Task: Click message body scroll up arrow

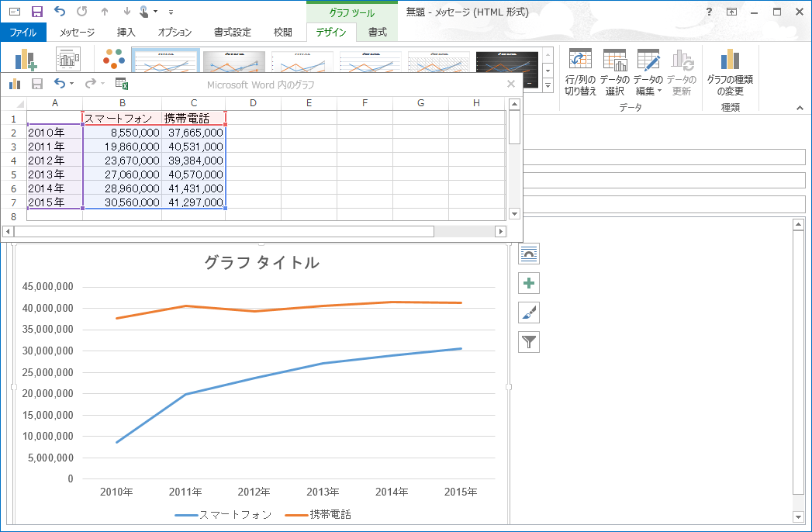Action: [x=798, y=224]
